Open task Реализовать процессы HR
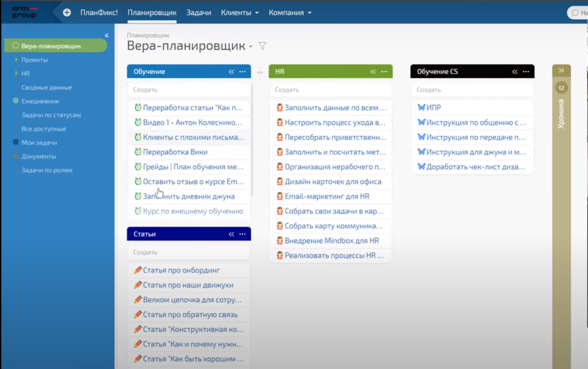 (334, 255)
